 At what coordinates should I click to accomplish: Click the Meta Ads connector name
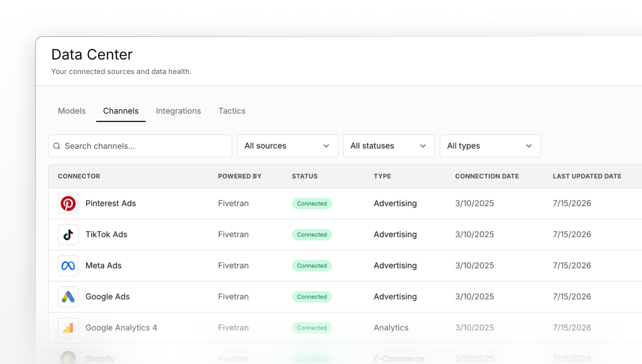tap(103, 266)
